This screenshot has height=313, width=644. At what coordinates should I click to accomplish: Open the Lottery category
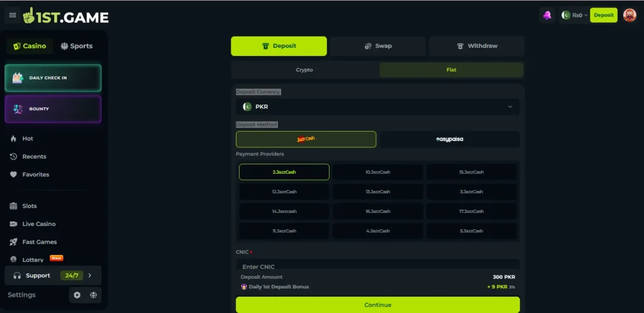(33, 260)
